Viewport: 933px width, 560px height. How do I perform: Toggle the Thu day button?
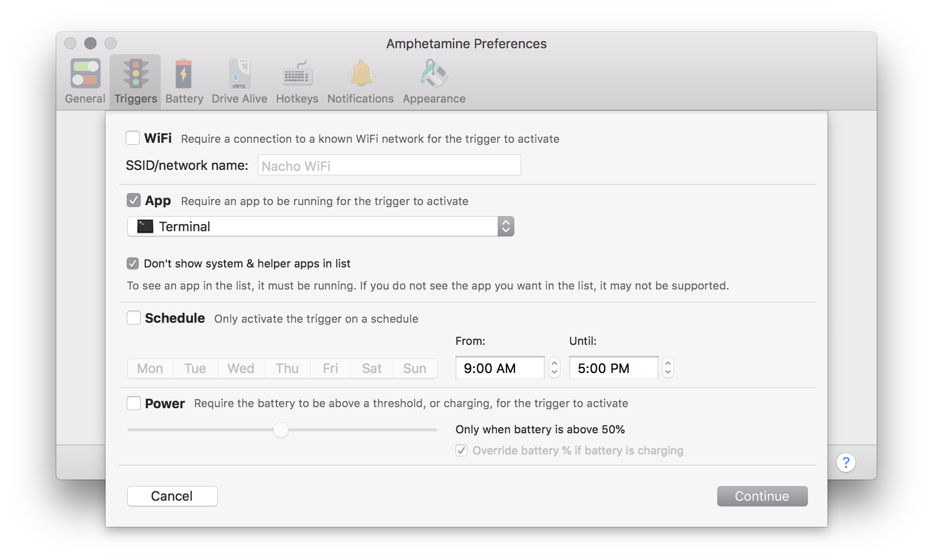click(x=287, y=368)
